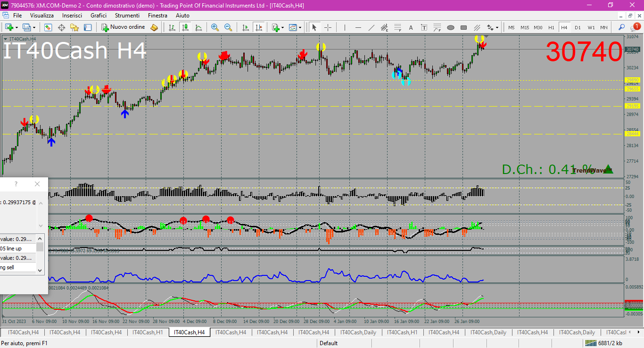Open the Inserisci menu
Image resolution: width=644 pixels, height=348 pixels.
[x=72, y=16]
